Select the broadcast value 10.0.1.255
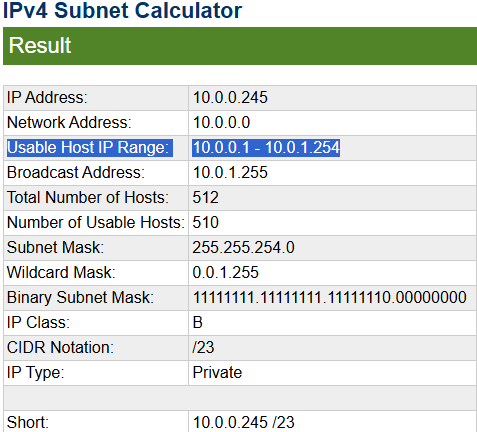 (230, 173)
